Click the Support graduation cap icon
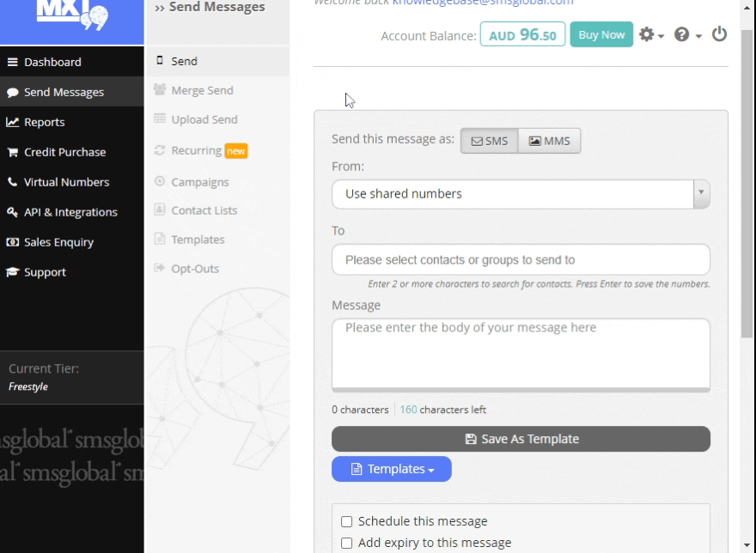The image size is (756, 553). (13, 272)
